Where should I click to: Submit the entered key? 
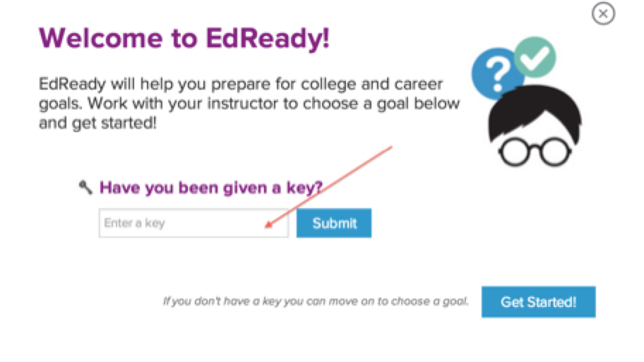pyautogui.click(x=334, y=223)
